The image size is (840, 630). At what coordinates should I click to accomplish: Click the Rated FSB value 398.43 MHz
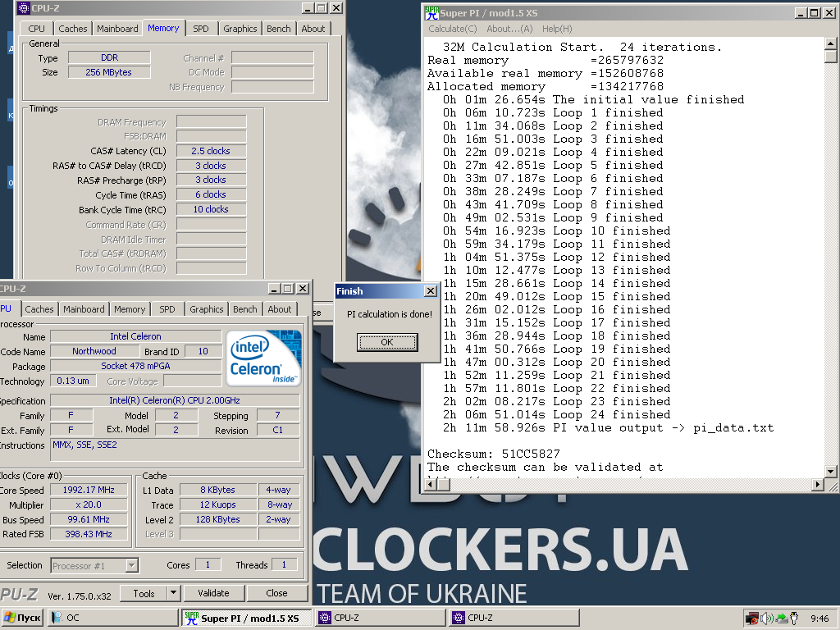(x=89, y=534)
